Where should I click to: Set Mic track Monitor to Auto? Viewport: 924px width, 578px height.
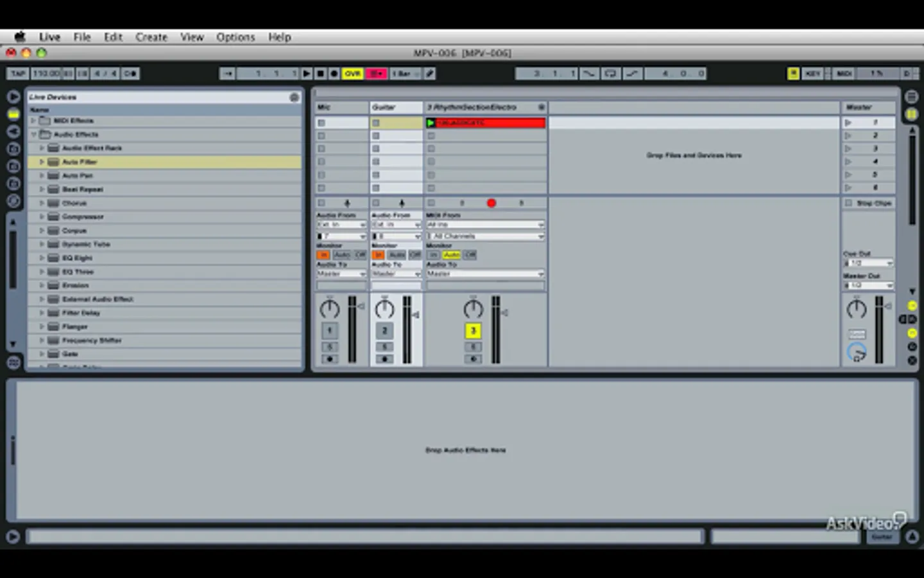pos(342,255)
